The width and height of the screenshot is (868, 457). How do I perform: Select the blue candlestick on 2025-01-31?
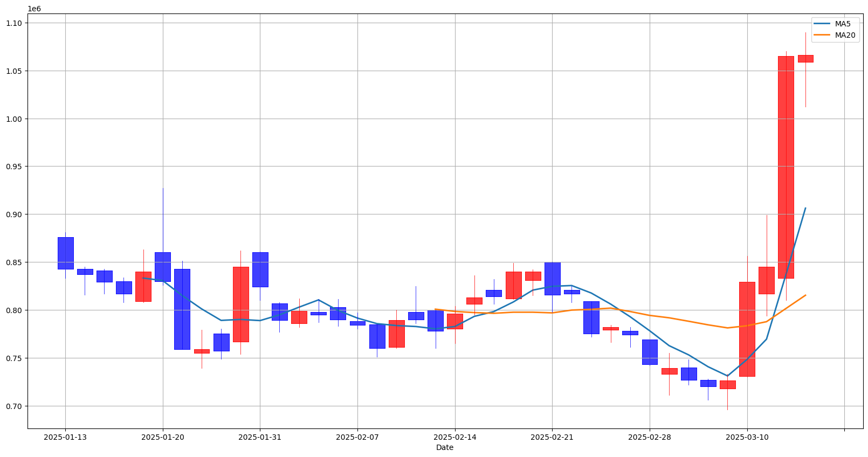pyautogui.click(x=260, y=269)
